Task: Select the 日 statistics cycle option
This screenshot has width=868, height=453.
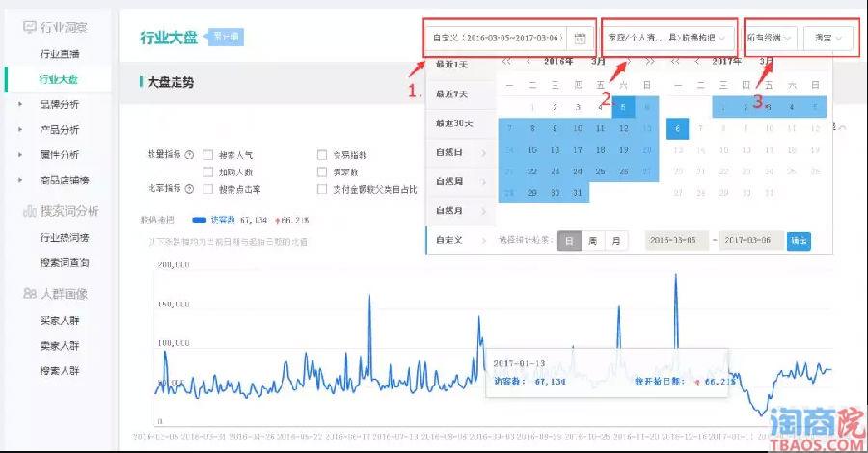Action: pos(569,241)
